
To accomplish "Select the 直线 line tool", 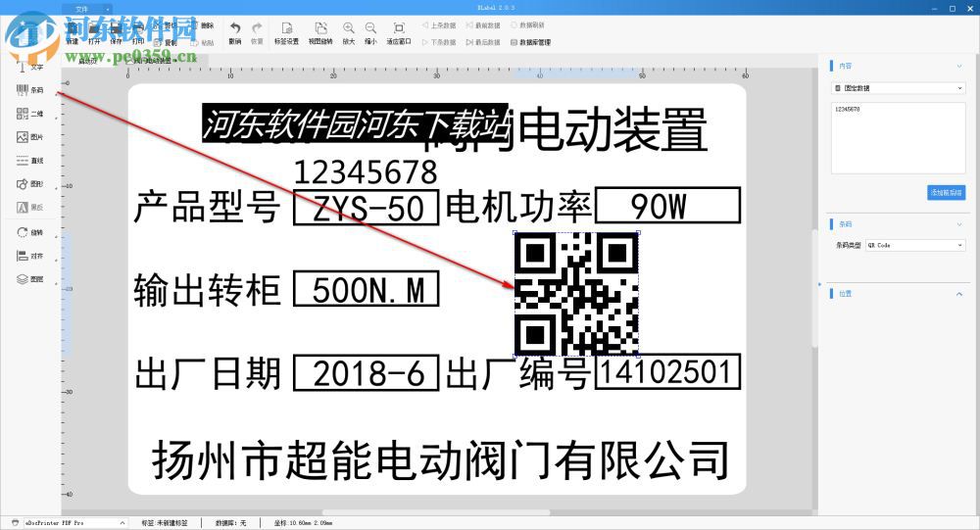I will [x=29, y=161].
